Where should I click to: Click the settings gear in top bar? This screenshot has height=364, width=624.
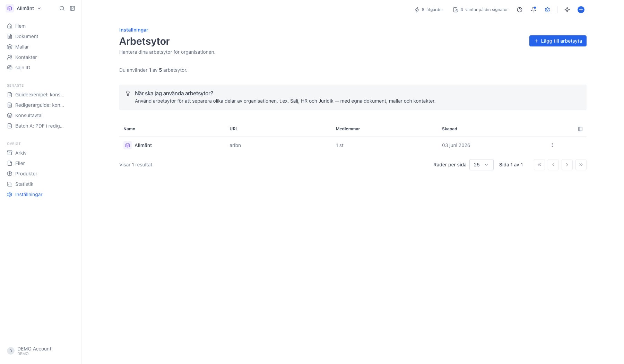point(547,10)
